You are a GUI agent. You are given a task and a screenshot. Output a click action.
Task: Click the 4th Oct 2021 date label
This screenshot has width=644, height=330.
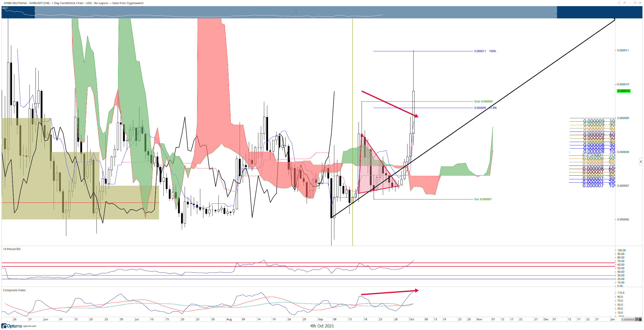tap(322, 326)
